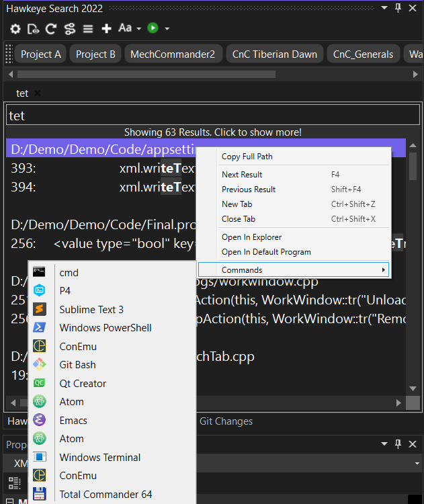Choose Copy Full Path in context menu
424x504 pixels.
coord(294,157)
